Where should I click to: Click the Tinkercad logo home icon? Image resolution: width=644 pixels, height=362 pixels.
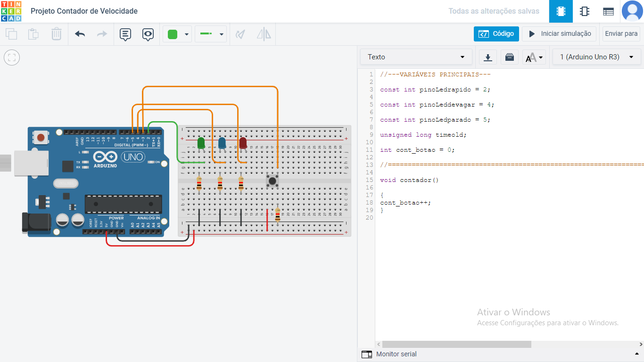tap(11, 11)
